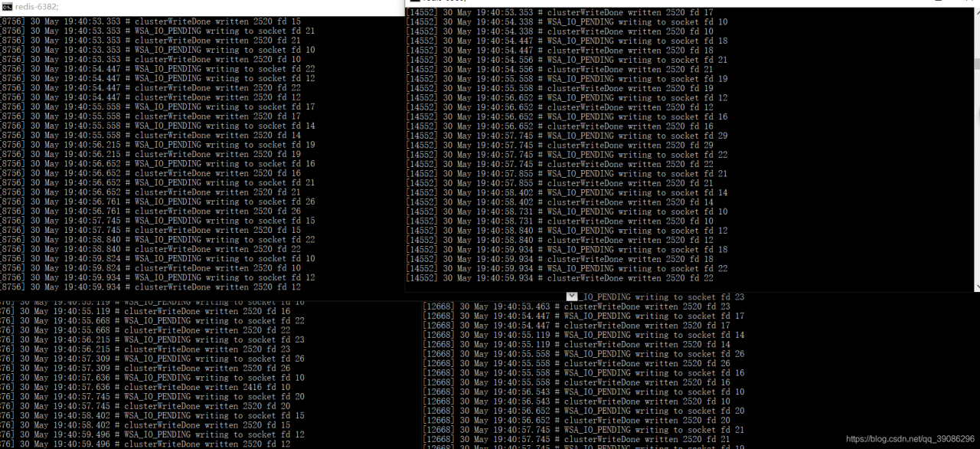Click the scroll-down arrow of the 14552 console
Screen dimensions: 980x449
pyautogui.click(x=976, y=286)
